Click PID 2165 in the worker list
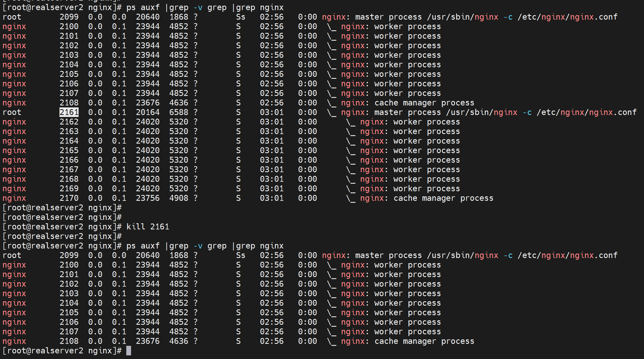The image size is (644, 359). click(69, 150)
